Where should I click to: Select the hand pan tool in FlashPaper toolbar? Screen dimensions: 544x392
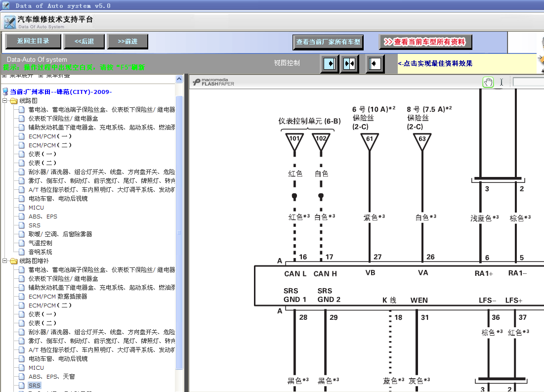click(488, 82)
